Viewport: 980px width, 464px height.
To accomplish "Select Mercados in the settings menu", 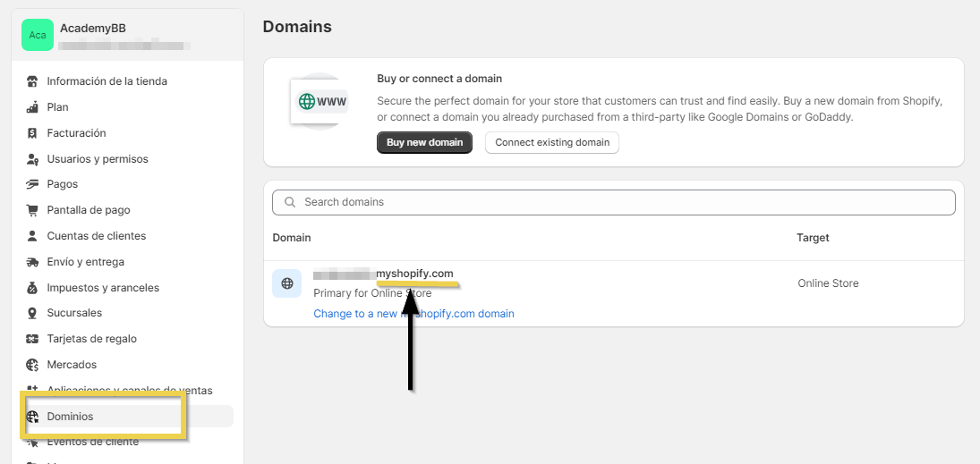I will pyautogui.click(x=72, y=365).
